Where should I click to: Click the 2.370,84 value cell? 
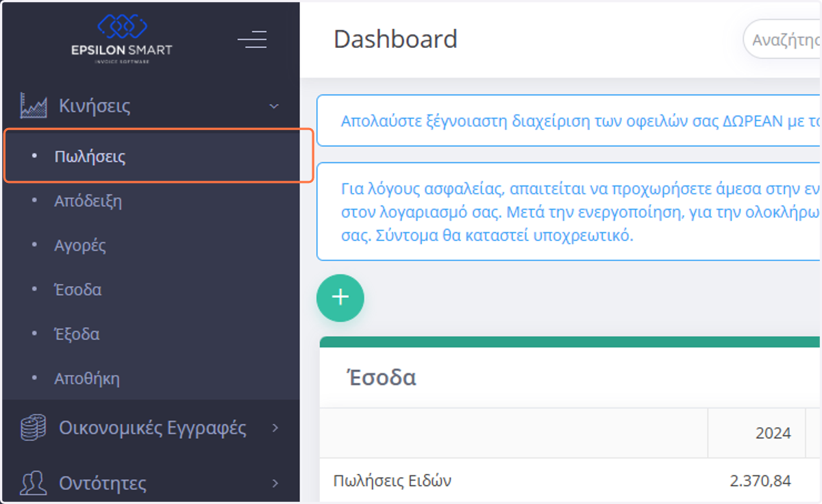coord(760,481)
